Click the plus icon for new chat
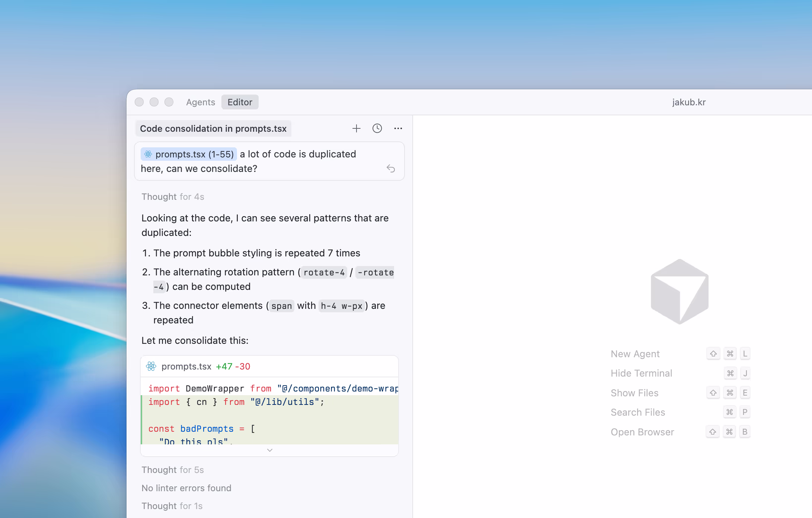The image size is (812, 518). point(356,128)
